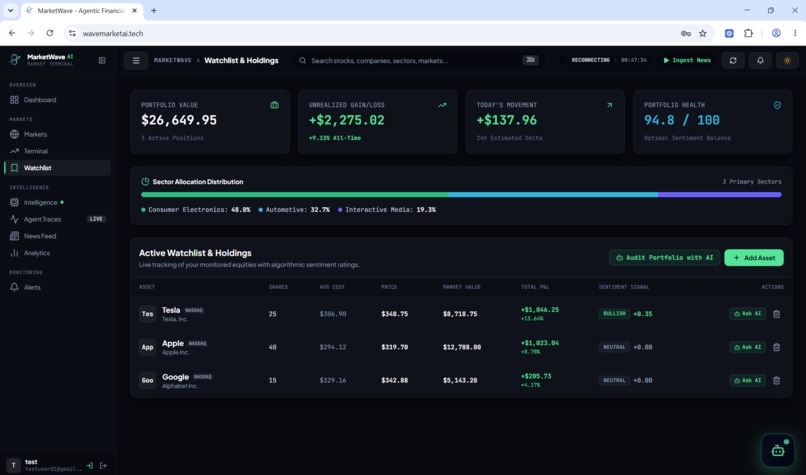The height and width of the screenshot is (475, 806).
Task: Click the Unrealized Gain/Loss trend icon
Action: (x=442, y=105)
